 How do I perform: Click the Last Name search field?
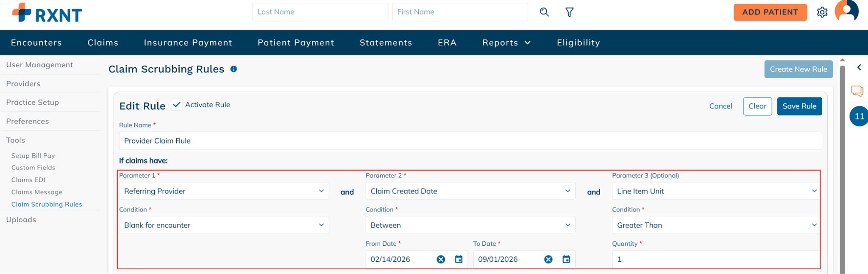click(320, 12)
